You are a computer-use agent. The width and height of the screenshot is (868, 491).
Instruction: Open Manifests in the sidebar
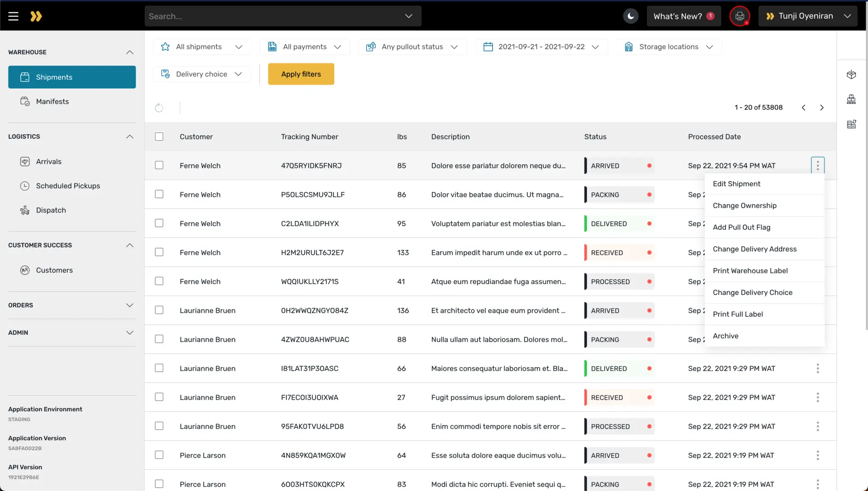tap(72, 101)
